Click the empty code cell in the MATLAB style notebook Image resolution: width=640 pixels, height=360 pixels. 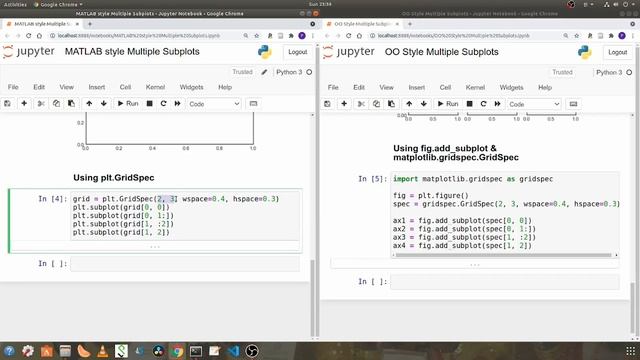click(185, 264)
